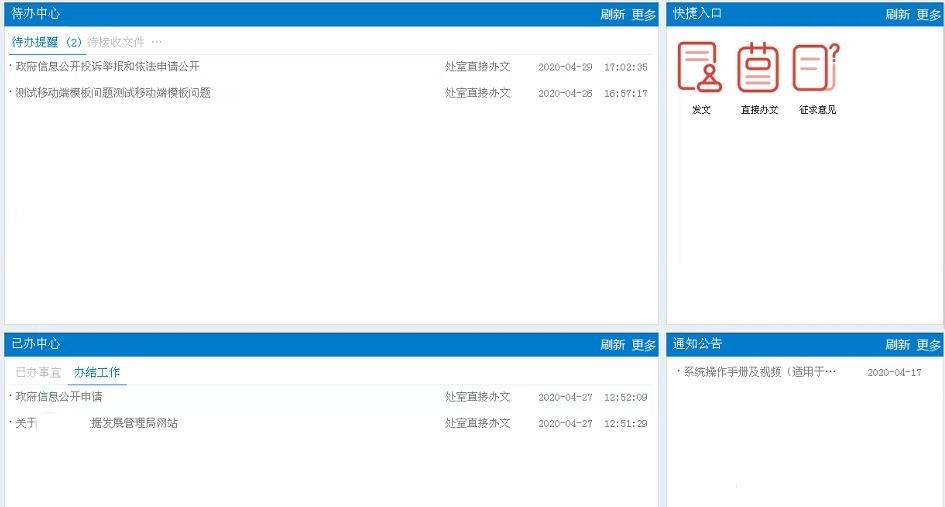Select the 办结工作 tab
This screenshot has width=945, height=507.
click(97, 373)
